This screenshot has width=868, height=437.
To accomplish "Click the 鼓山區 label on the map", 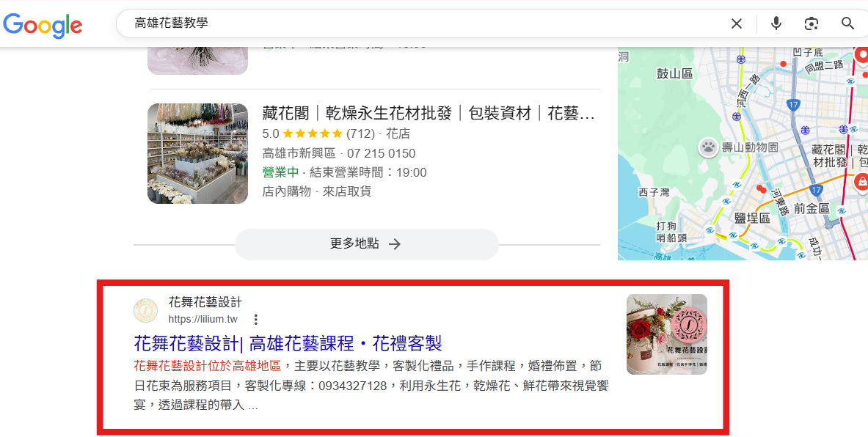I will (x=674, y=73).
